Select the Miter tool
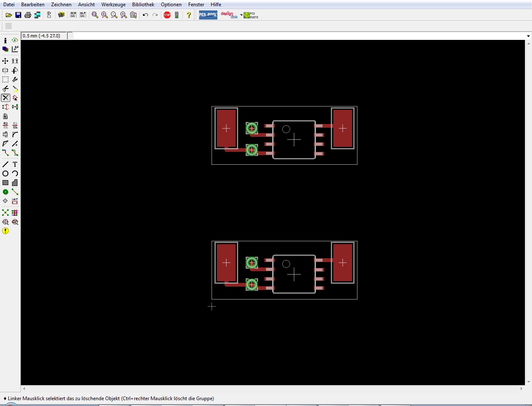The image size is (532, 406). click(x=15, y=134)
